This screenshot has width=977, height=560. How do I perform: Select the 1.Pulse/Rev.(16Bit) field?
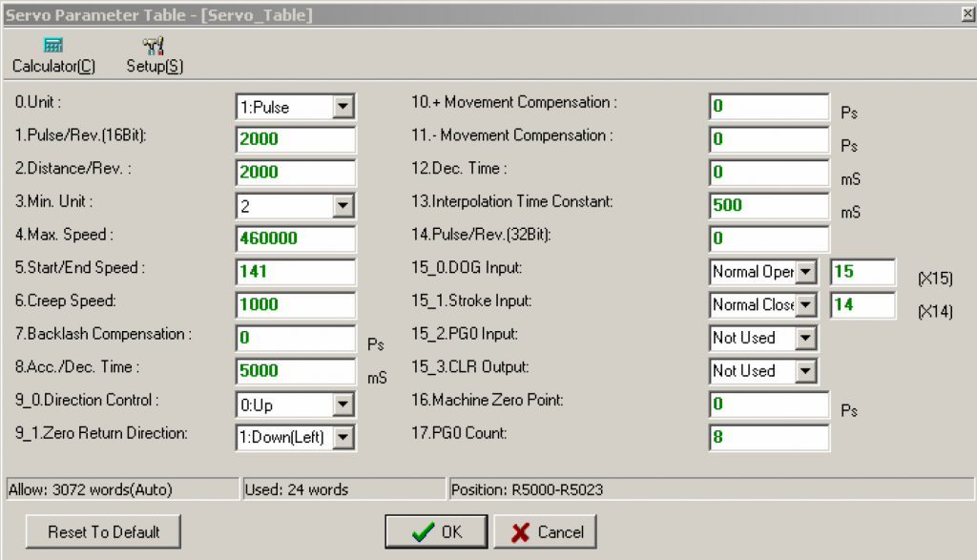pos(296,139)
